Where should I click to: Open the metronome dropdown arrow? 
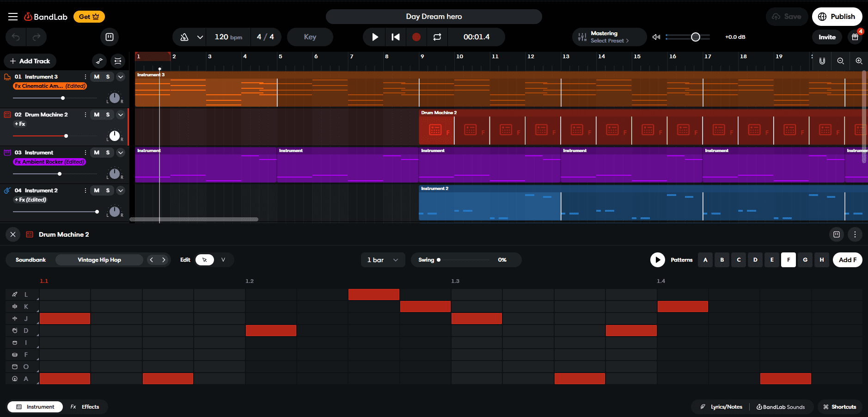pyautogui.click(x=200, y=37)
